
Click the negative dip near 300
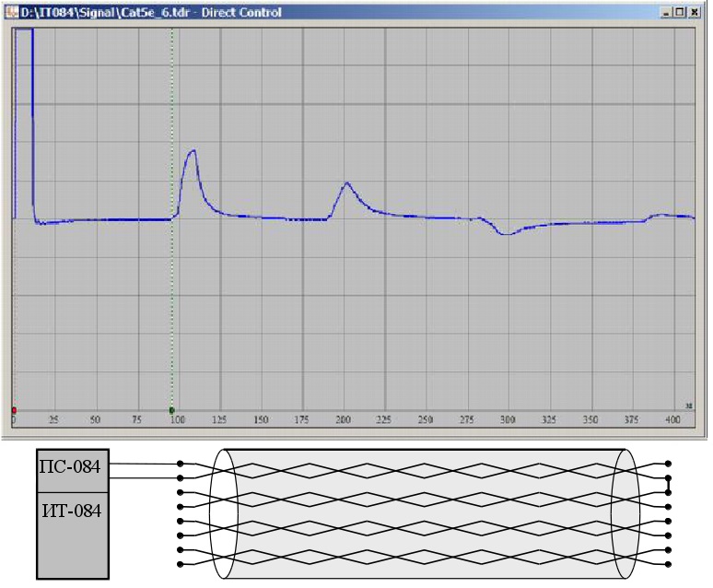coord(506,233)
